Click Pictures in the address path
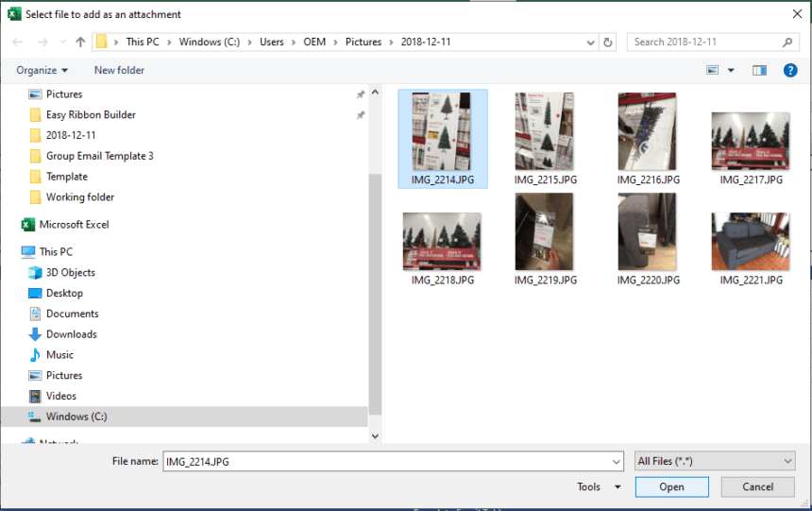 (x=363, y=42)
